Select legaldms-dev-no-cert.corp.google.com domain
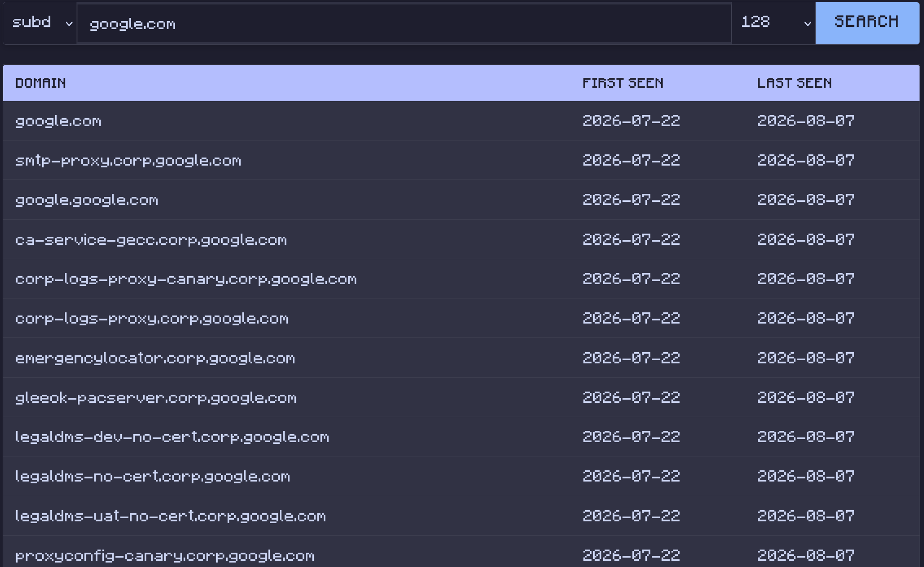The width and height of the screenshot is (924, 567). (x=172, y=437)
